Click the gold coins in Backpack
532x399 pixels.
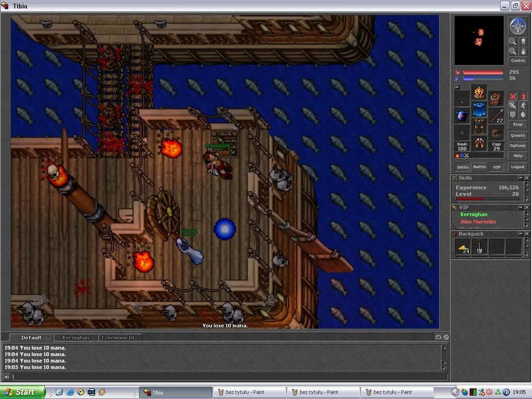463,247
